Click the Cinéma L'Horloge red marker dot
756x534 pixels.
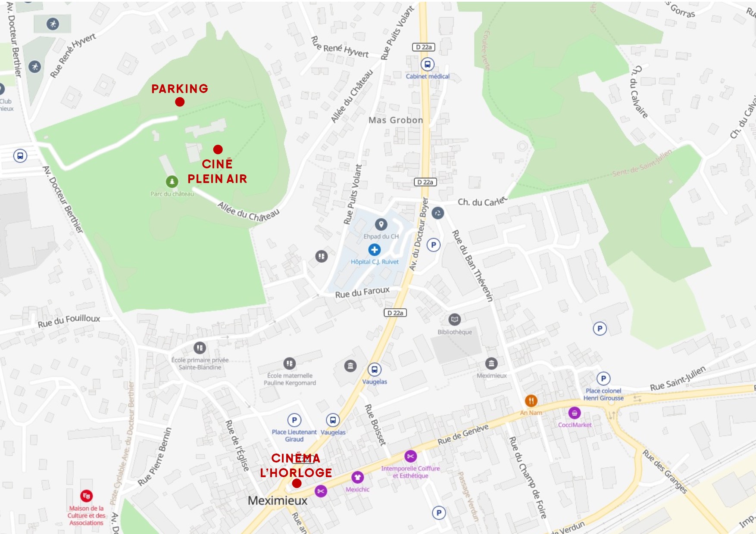[x=297, y=484]
